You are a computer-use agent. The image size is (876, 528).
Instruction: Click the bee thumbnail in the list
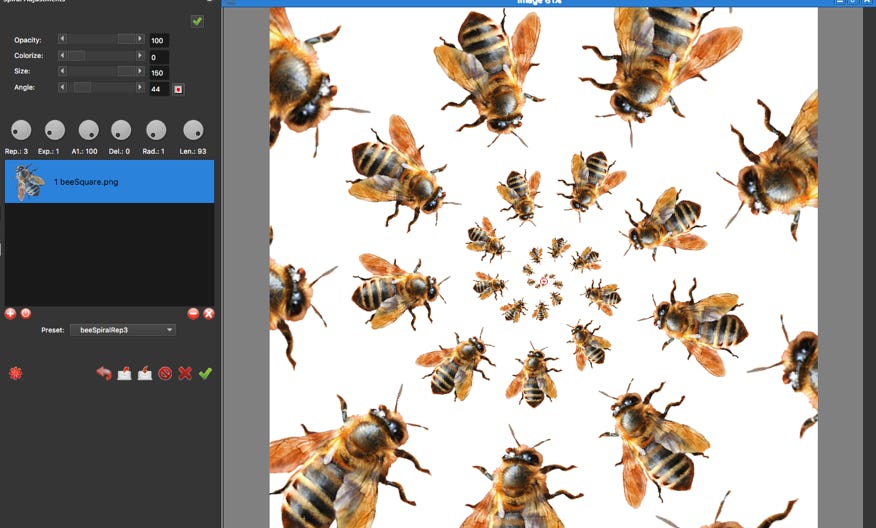click(x=29, y=182)
